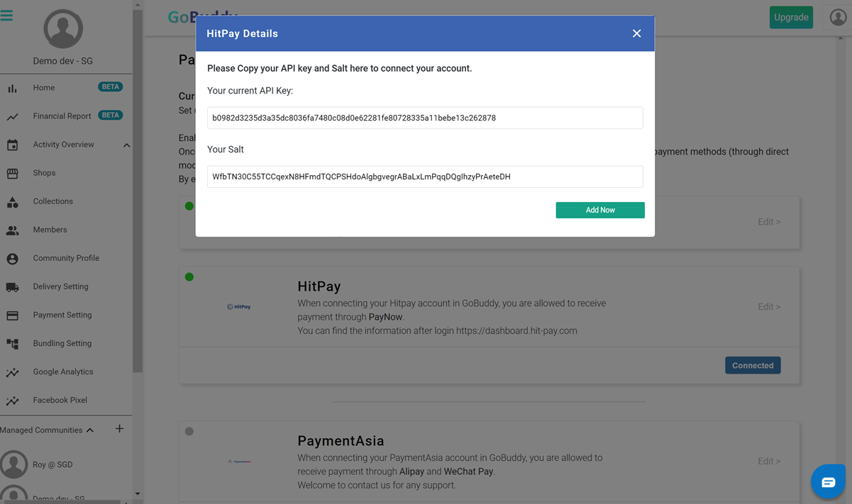Click the Home bar chart icon

(x=12, y=89)
